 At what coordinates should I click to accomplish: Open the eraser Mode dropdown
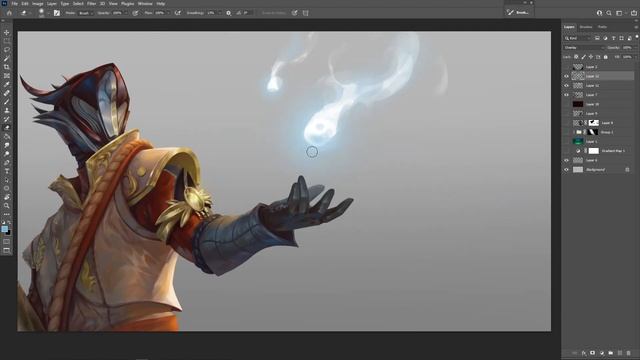(x=85, y=13)
